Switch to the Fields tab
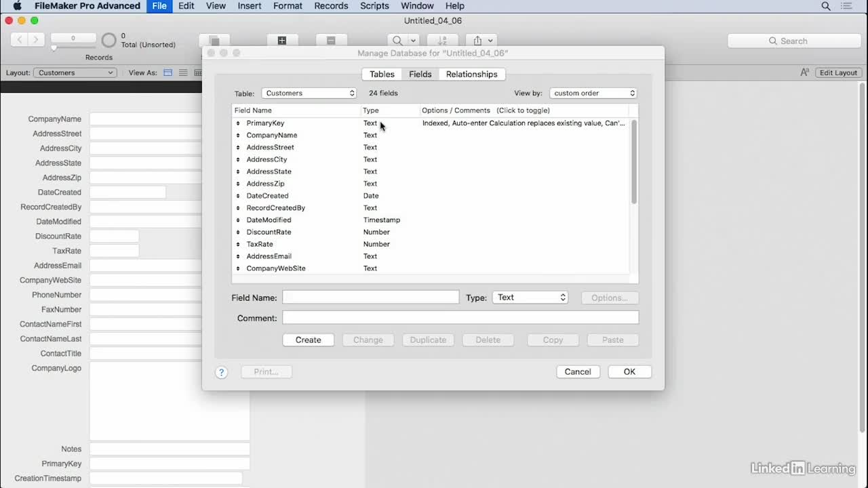Screen dimensions: 868x488 pyautogui.click(x=420, y=75)
